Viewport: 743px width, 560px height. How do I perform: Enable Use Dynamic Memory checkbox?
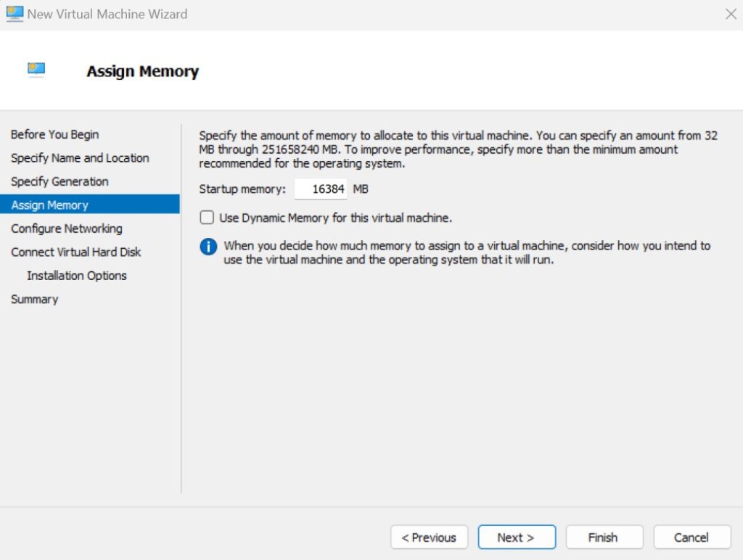pos(208,218)
